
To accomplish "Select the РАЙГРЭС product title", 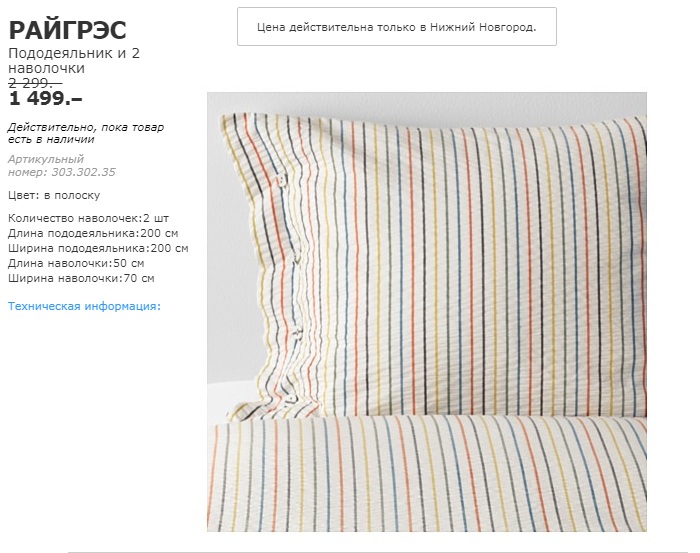I will [68, 30].
